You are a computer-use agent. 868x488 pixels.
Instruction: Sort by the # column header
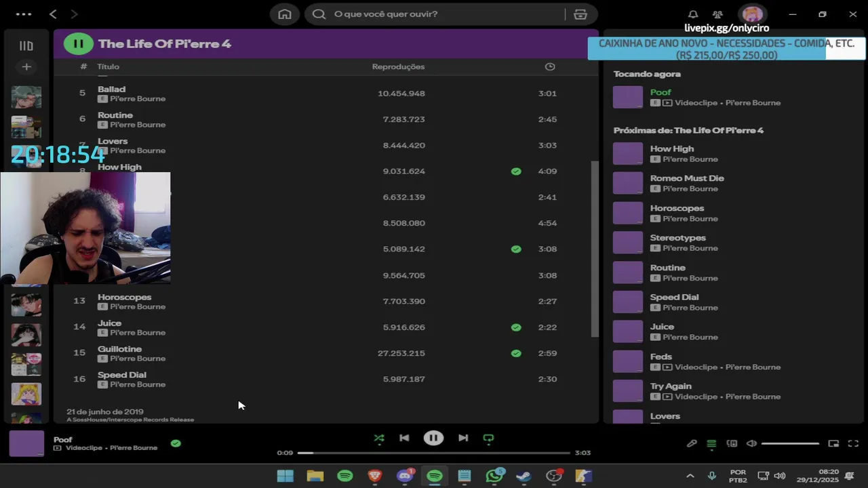[x=83, y=66]
